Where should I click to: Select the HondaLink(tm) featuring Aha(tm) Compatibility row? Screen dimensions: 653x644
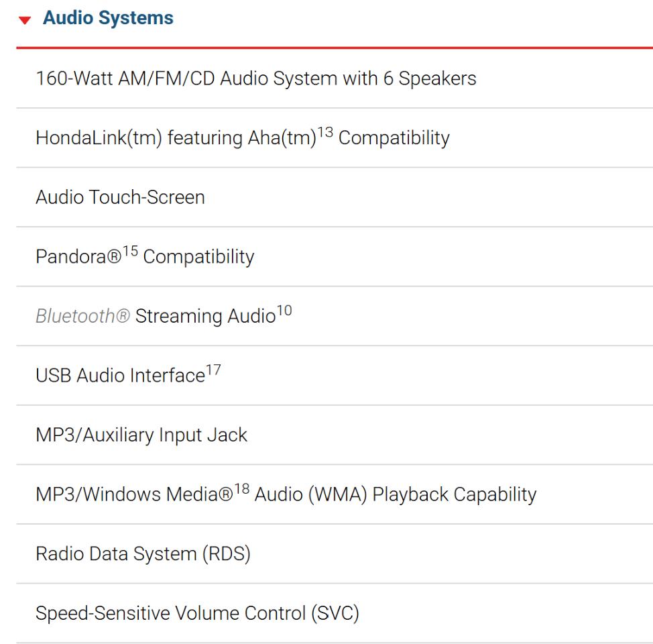[335, 138]
